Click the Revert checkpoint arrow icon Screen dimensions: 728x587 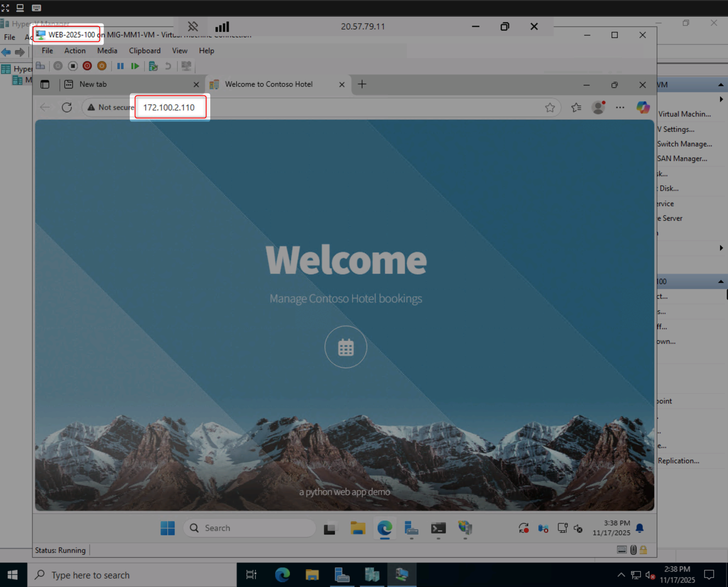168,66
